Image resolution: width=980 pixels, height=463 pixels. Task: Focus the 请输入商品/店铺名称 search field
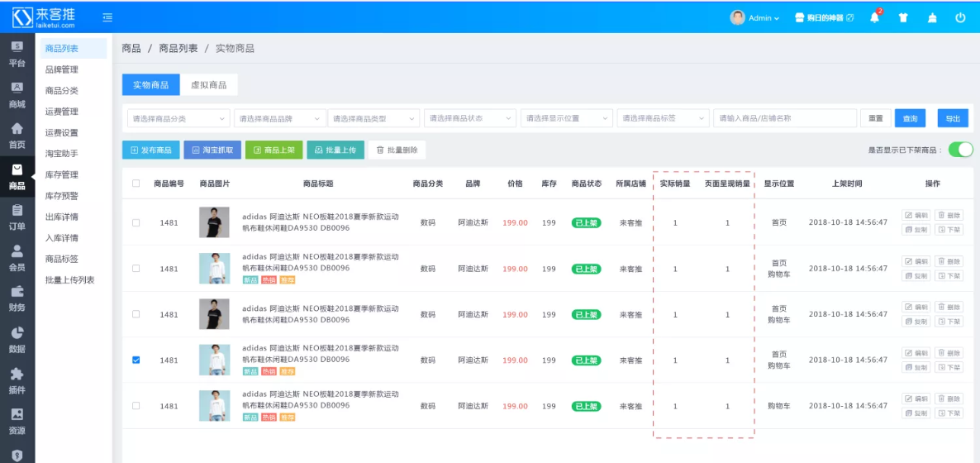(x=785, y=118)
